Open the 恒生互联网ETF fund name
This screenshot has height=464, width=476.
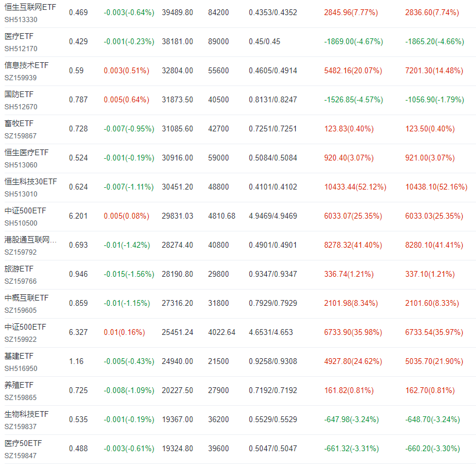point(30,8)
